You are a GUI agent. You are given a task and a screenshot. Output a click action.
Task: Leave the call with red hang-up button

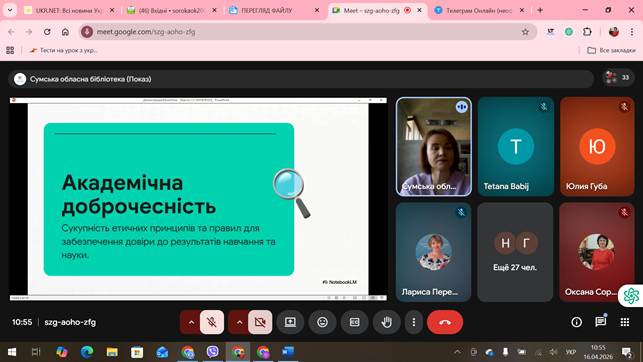[x=445, y=322]
